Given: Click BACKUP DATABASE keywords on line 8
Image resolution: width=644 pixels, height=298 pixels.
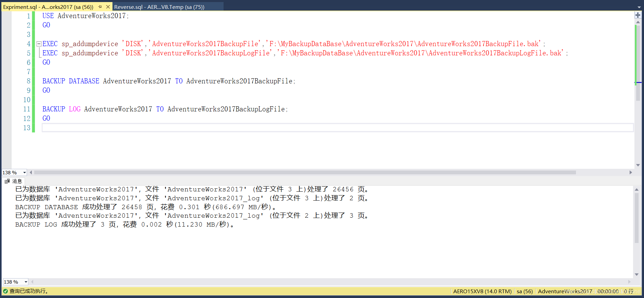Looking at the screenshot, I should [71, 81].
